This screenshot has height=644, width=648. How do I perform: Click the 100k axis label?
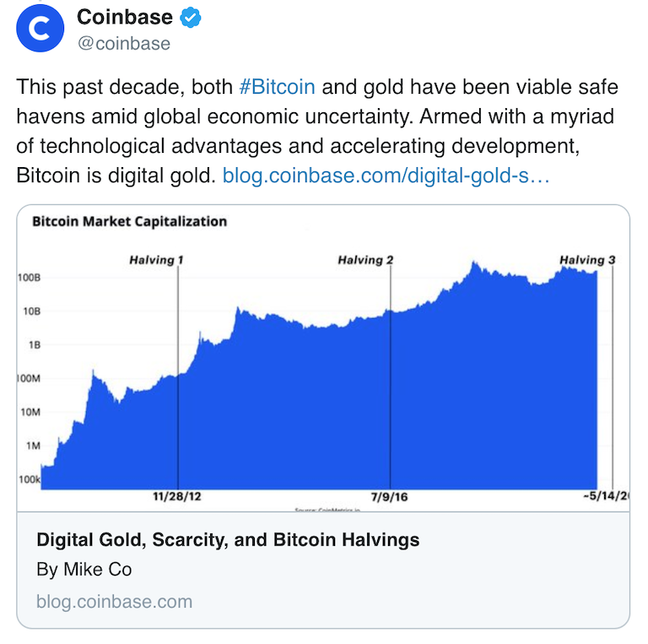pyautogui.click(x=29, y=479)
